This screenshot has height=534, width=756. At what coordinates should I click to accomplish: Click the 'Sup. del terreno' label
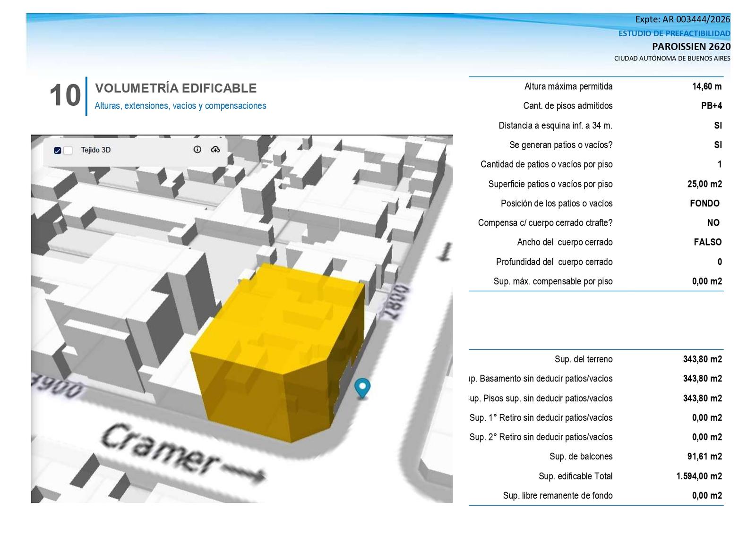[x=584, y=359]
